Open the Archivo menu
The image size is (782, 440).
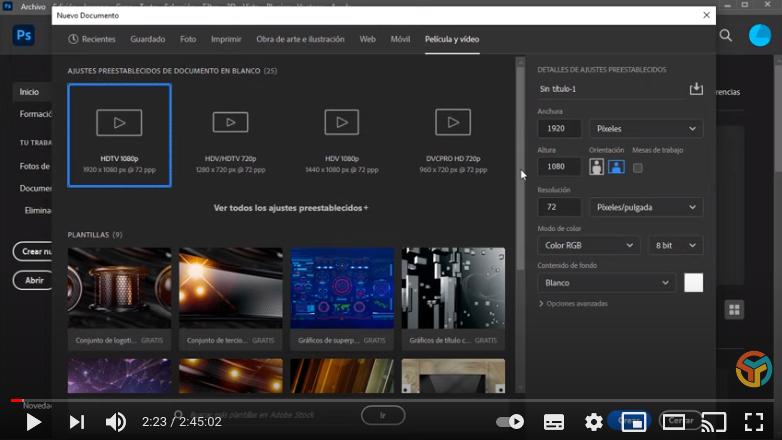click(33, 6)
